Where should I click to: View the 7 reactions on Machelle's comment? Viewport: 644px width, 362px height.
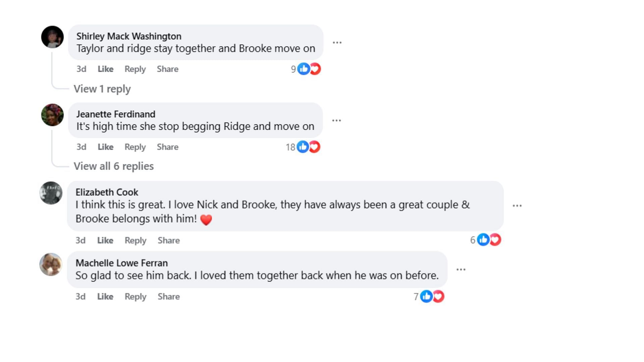429,297
